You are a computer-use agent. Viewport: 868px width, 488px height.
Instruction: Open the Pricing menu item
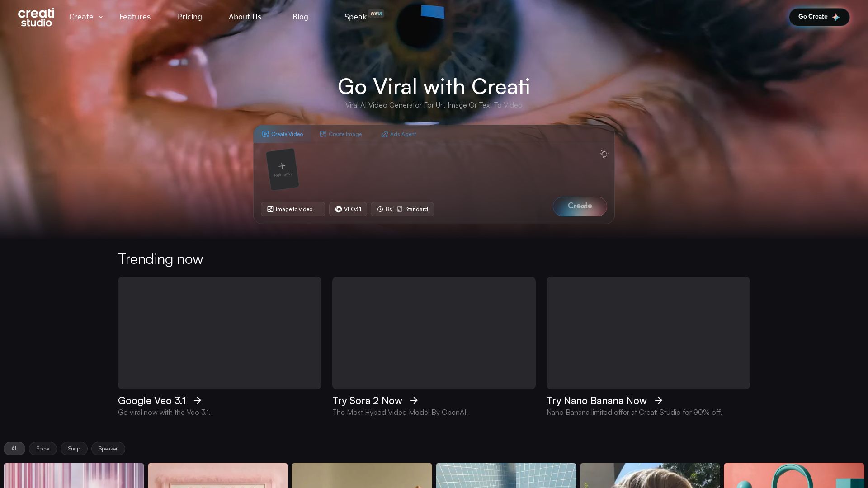pos(189,17)
